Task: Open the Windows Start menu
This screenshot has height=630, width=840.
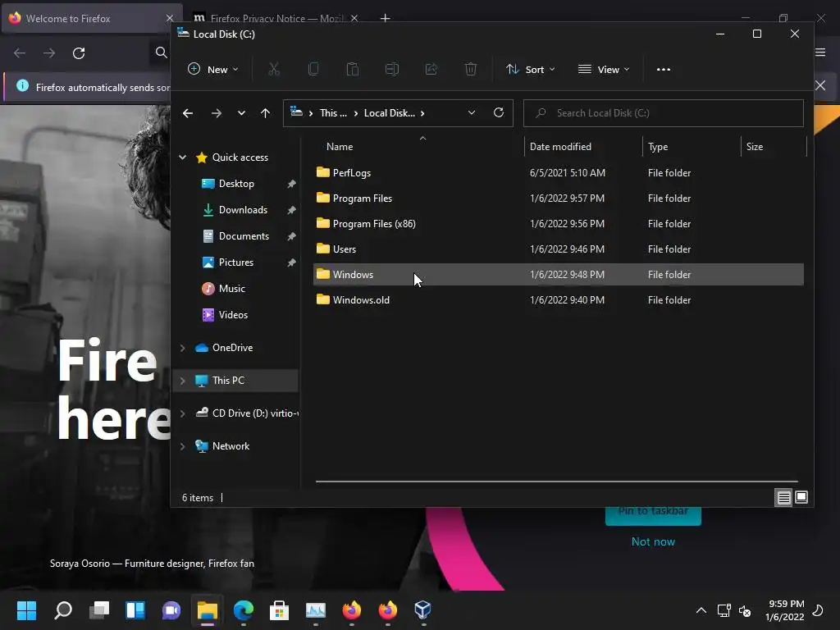Action: pyautogui.click(x=26, y=610)
